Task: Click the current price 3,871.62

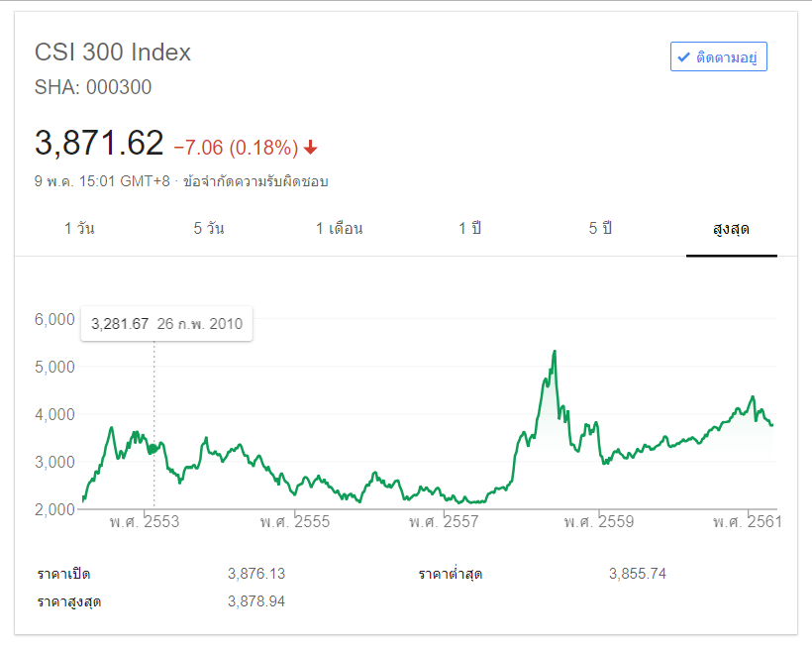Action: 99,144
